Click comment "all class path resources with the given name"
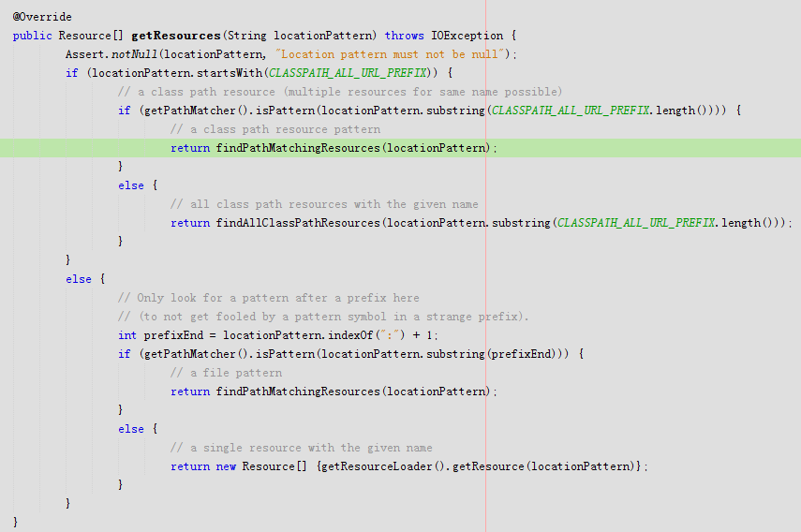This screenshot has height=532, width=801. point(324,204)
